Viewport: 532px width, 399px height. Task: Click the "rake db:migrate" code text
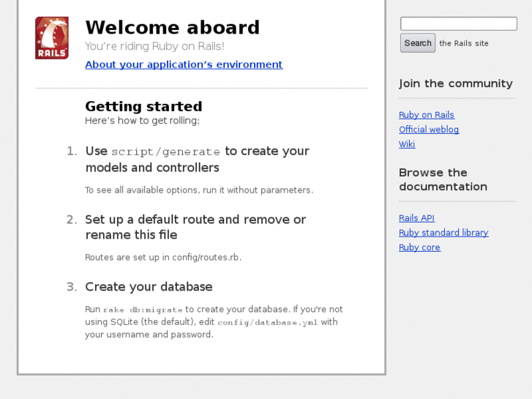[143, 310]
